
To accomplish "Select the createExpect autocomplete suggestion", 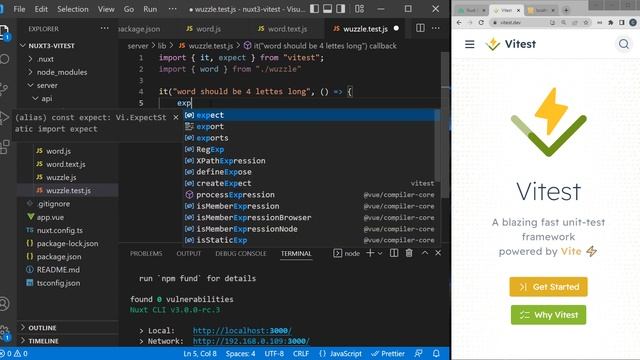I will click(x=309, y=183).
